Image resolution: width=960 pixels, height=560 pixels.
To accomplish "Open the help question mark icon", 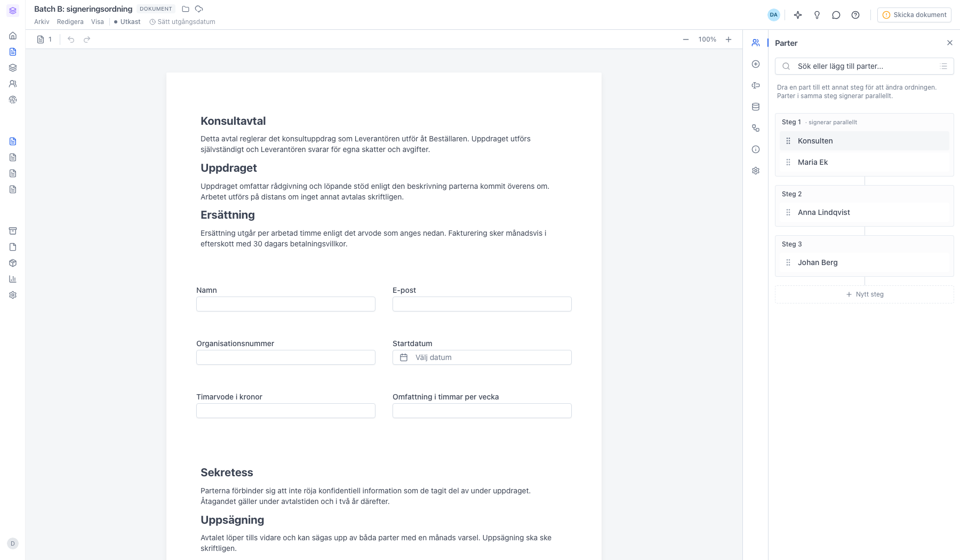I will (855, 15).
